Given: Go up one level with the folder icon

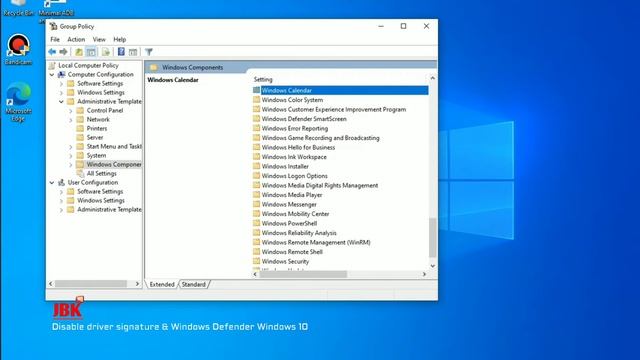Looking at the screenshot, I should pos(79,52).
